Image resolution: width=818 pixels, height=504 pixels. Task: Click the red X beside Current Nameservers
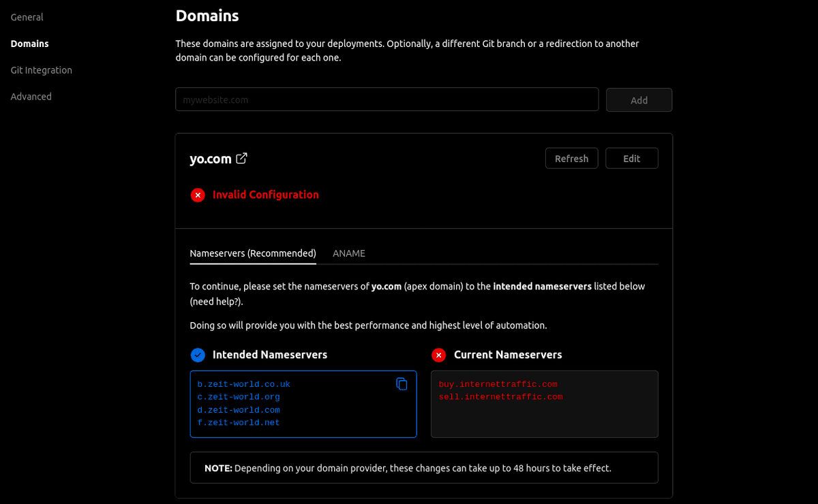point(438,354)
